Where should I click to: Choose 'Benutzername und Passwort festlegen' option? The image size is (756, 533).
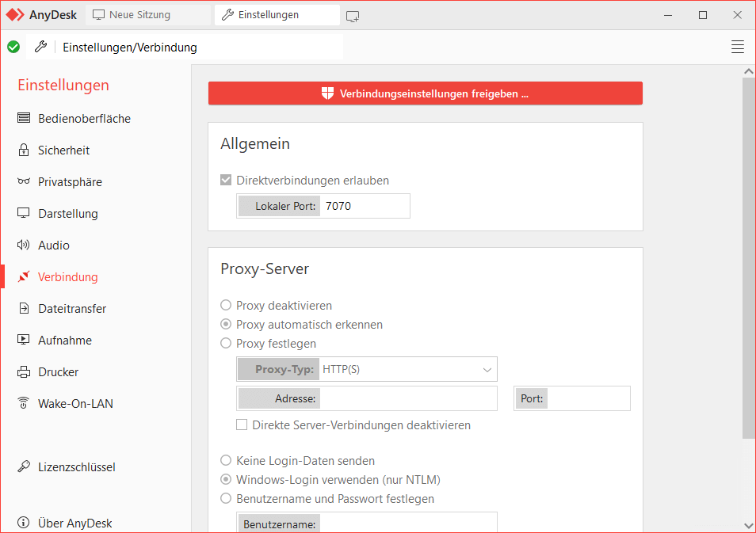226,499
